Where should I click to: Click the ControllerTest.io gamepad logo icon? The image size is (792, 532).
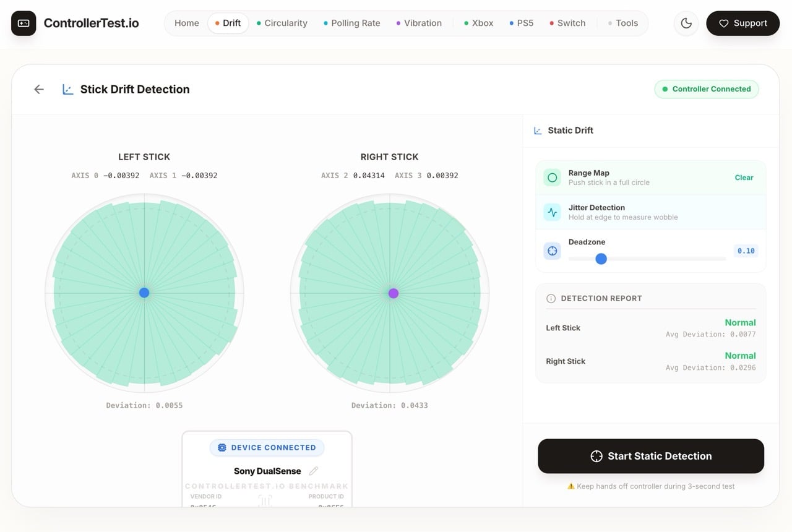tap(23, 23)
